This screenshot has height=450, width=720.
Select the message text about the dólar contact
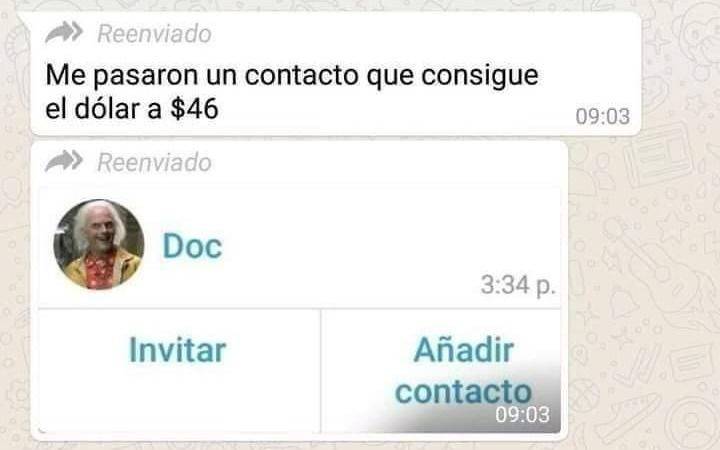292,92
